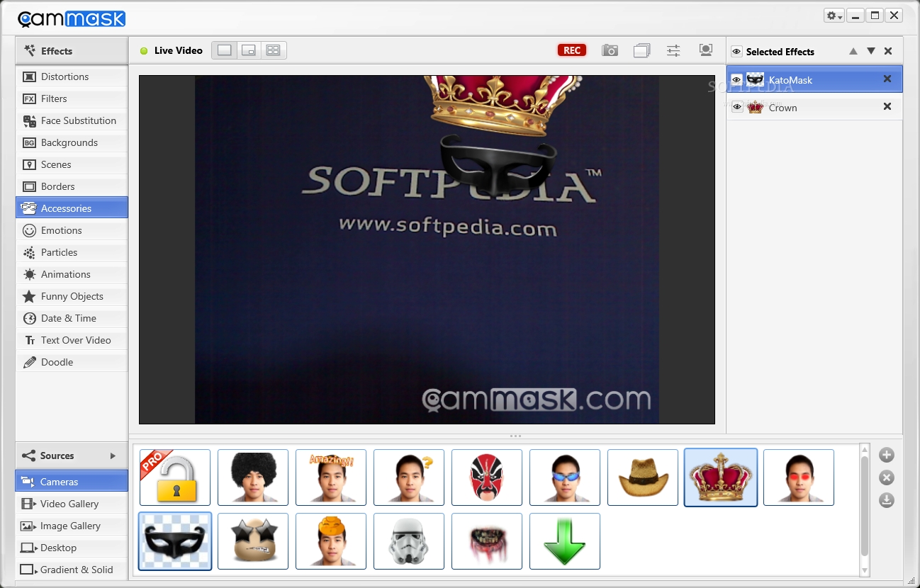Viewport: 920px width, 588px height.
Task: Open the Borders category
Action: point(72,186)
